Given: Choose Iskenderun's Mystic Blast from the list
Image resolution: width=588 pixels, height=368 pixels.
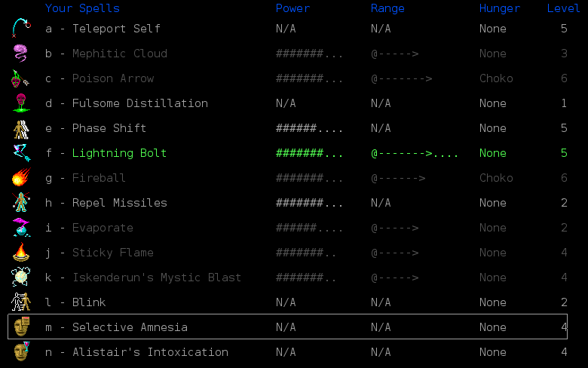Looking at the screenshot, I should 156,278.
